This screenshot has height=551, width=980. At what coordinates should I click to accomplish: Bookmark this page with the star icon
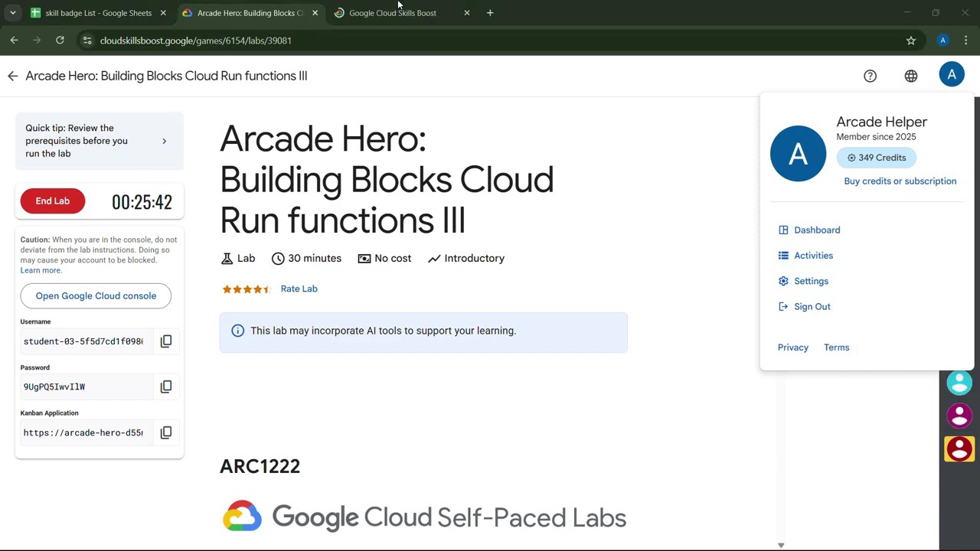tap(911, 41)
